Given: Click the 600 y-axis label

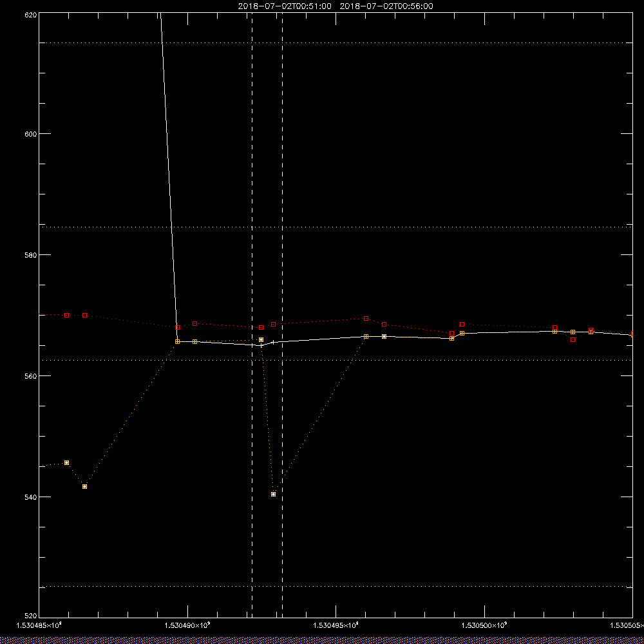Looking at the screenshot, I should point(31,134).
